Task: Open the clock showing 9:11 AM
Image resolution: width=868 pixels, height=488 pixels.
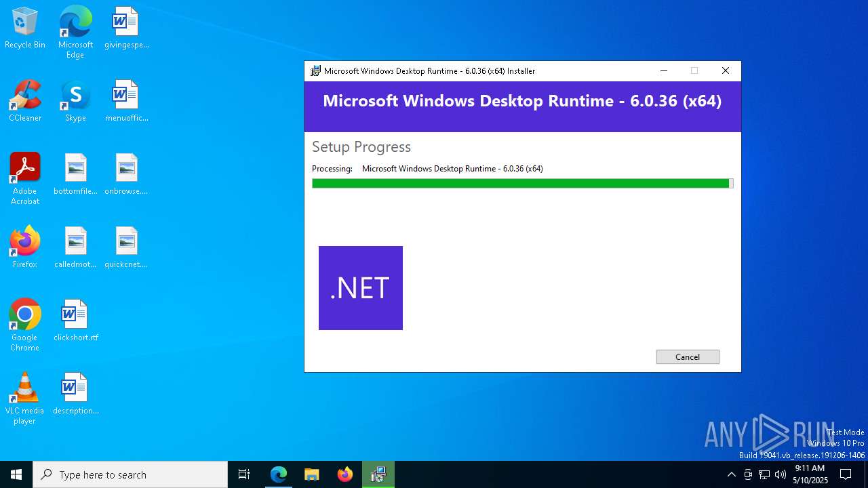Action: point(810,474)
